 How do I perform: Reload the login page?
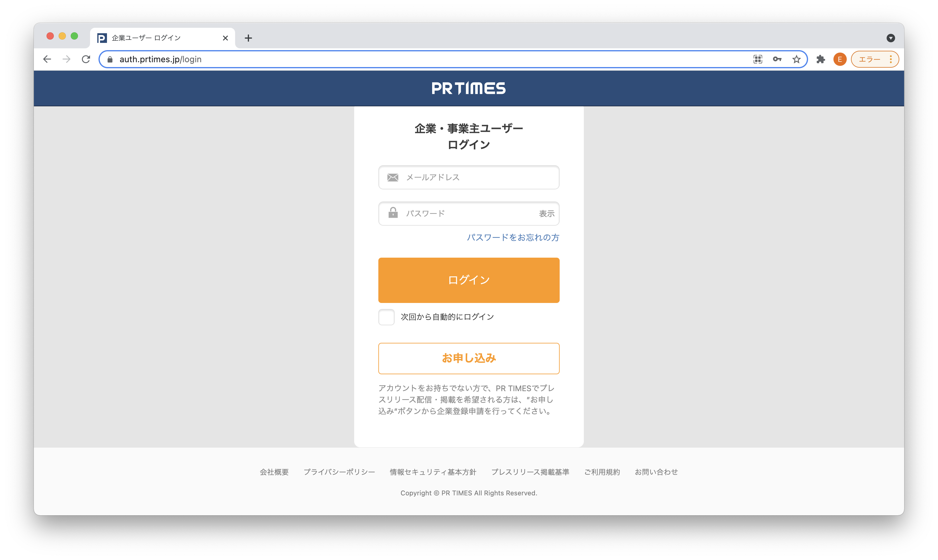[x=86, y=59]
